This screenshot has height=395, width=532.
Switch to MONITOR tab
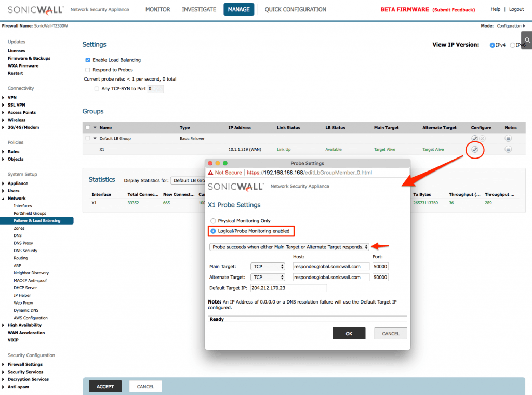tap(158, 9)
